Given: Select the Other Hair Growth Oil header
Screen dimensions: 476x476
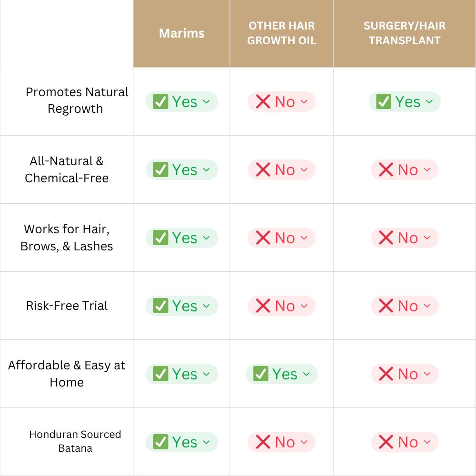Looking at the screenshot, I should pyautogui.click(x=281, y=33).
